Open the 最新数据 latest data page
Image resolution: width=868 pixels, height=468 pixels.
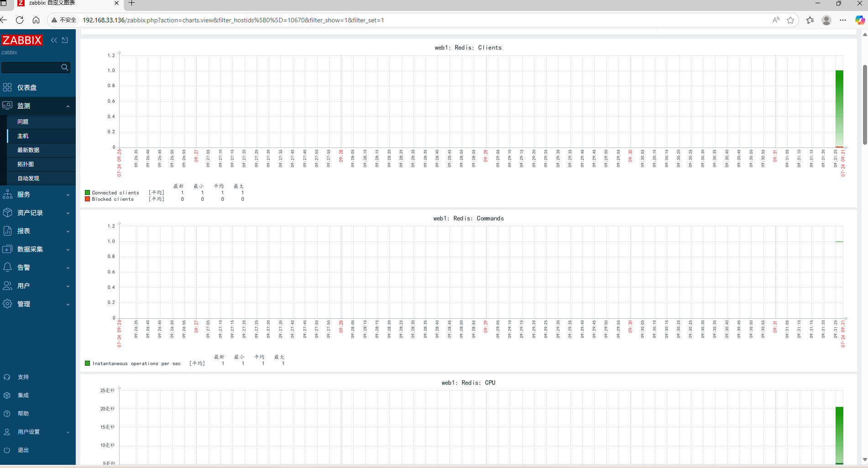(28, 150)
